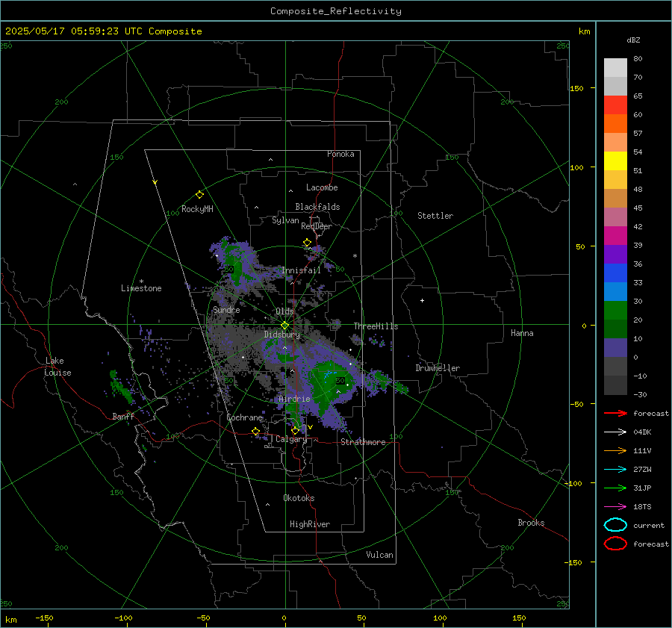Click the asterisk marker above Limestone

141,282
